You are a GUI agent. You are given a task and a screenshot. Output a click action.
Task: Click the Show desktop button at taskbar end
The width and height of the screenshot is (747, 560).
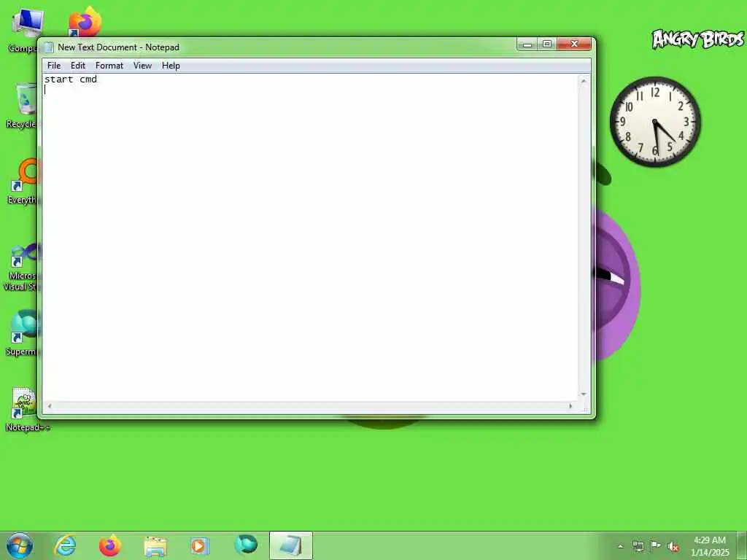pyautogui.click(x=742, y=545)
